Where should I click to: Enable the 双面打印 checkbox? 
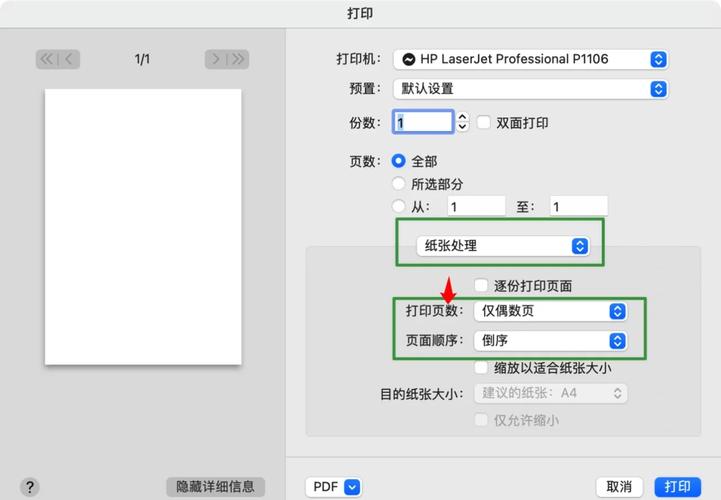pyautogui.click(x=484, y=122)
